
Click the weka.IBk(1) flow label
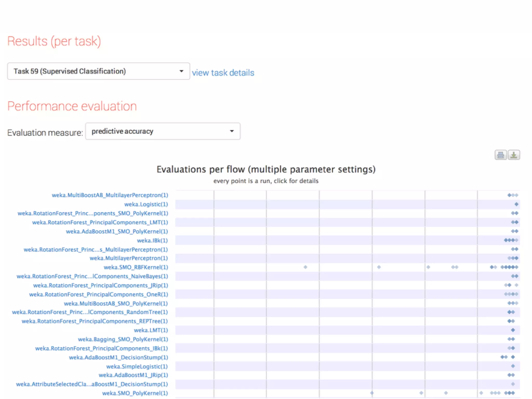coord(152,241)
